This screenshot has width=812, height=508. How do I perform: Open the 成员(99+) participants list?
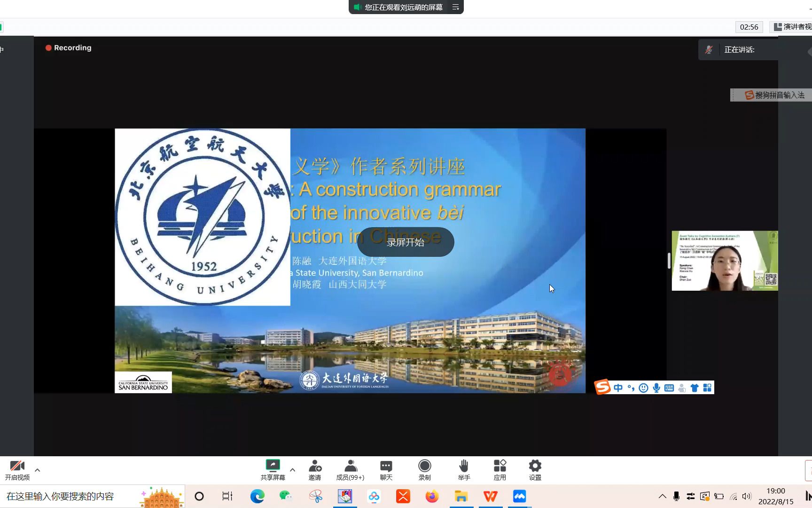pos(350,470)
